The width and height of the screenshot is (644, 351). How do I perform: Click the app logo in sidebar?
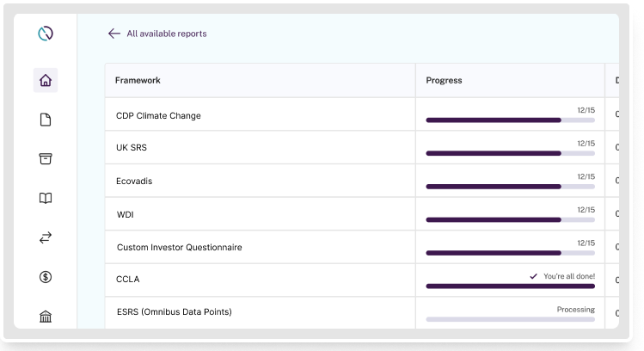pos(46,34)
